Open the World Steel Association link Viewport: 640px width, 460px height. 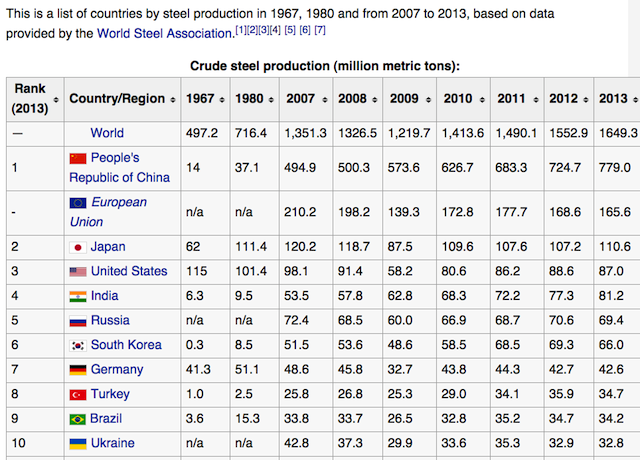(x=165, y=33)
